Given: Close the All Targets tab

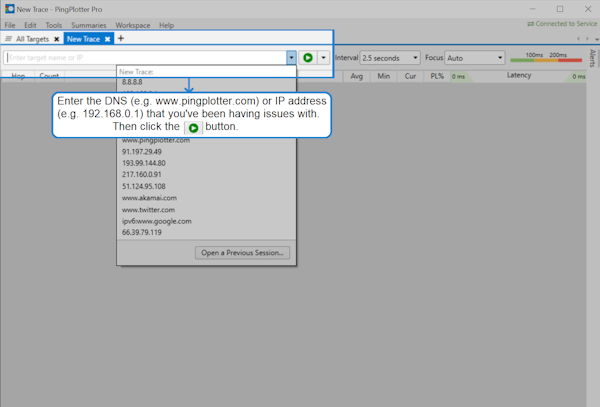Looking at the screenshot, I should [x=57, y=39].
